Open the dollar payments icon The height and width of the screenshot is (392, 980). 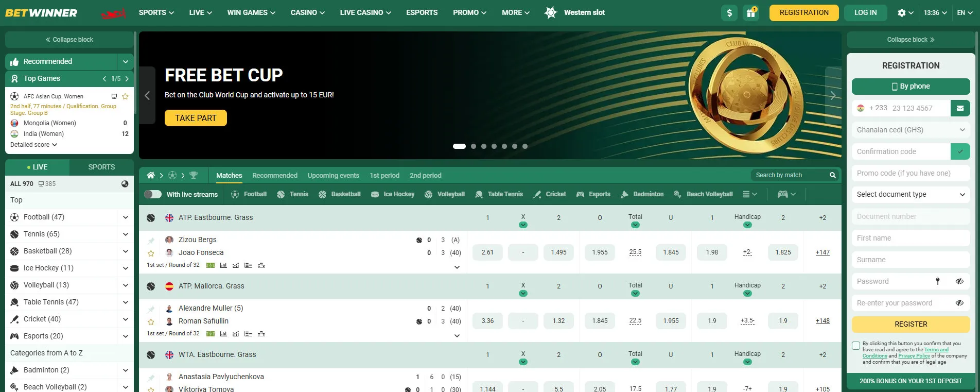[x=729, y=13]
